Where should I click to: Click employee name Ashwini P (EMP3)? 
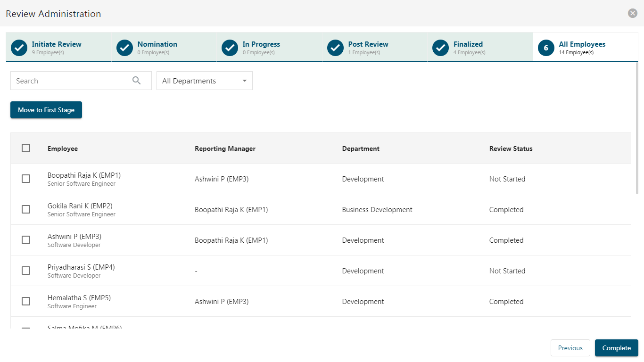tap(74, 237)
